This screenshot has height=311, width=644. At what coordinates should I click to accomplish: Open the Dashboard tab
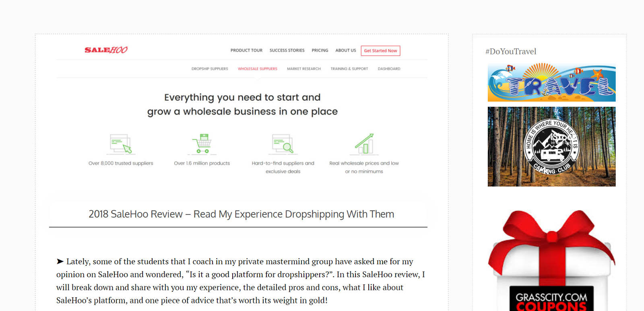point(389,69)
